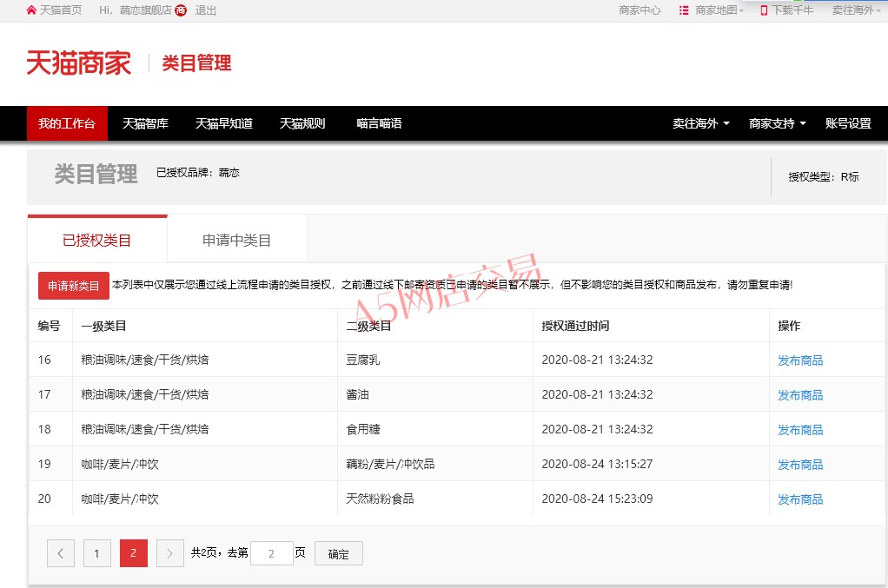
Task: Switch to 已授权类目 tab
Action: (96, 240)
